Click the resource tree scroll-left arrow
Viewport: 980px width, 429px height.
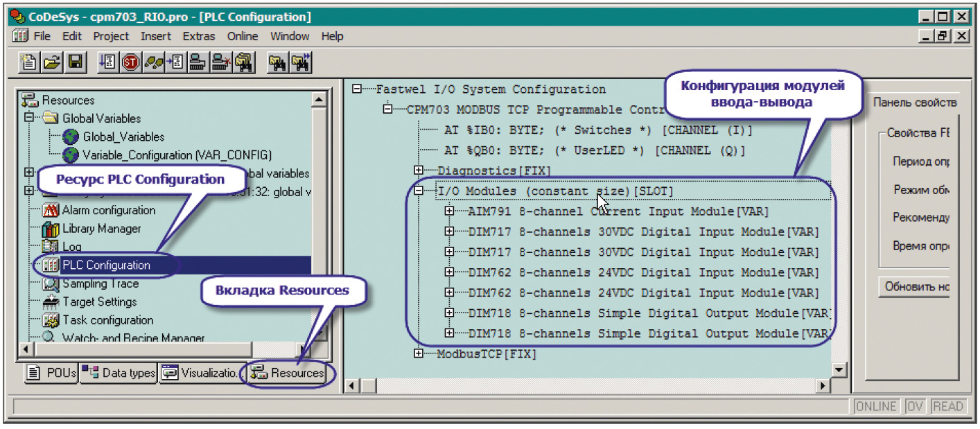28,349
